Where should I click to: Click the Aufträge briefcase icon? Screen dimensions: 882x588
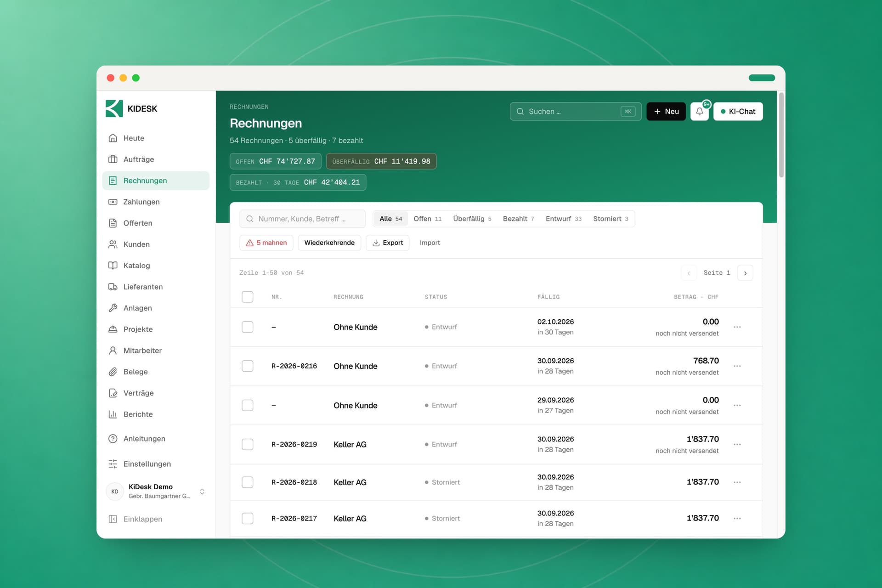(113, 159)
